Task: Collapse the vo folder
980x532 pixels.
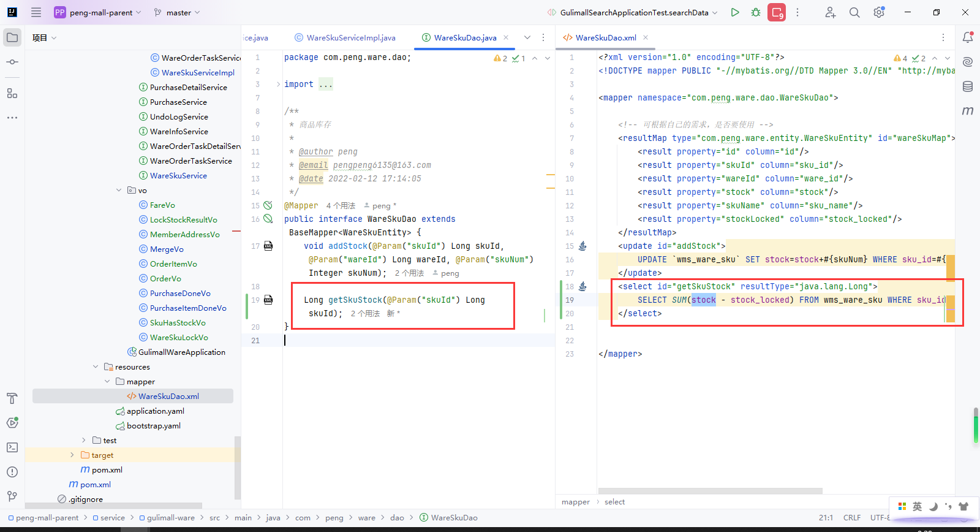Action: [119, 190]
